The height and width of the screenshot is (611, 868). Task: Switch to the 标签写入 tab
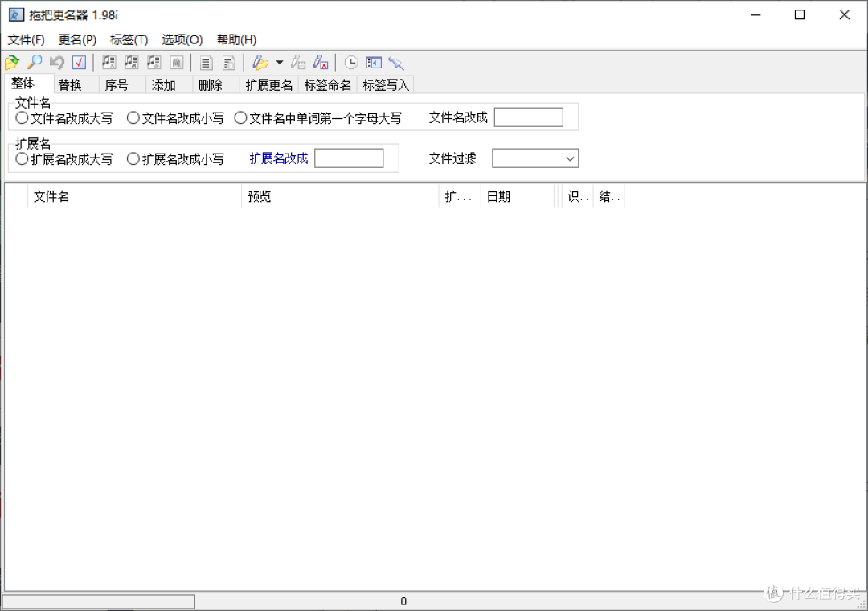coord(386,84)
